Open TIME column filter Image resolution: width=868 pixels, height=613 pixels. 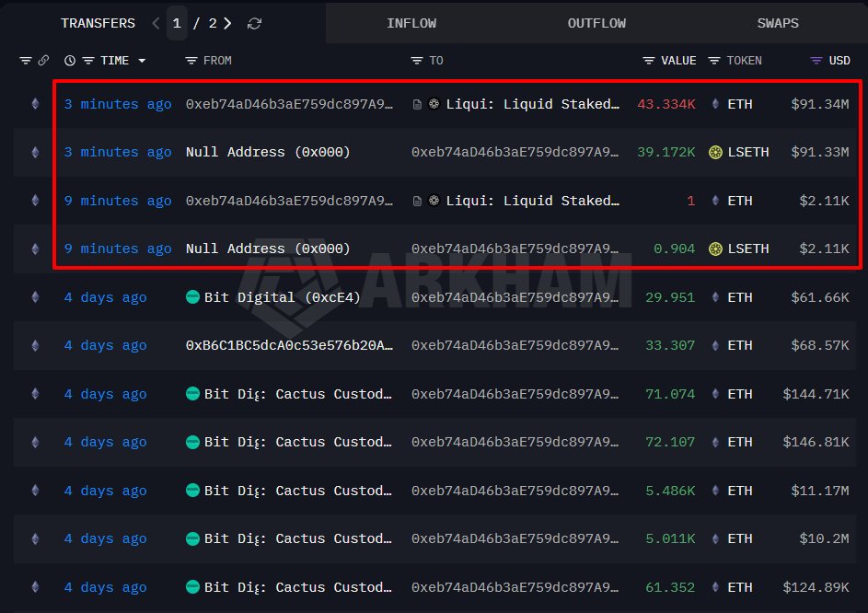tap(88, 61)
